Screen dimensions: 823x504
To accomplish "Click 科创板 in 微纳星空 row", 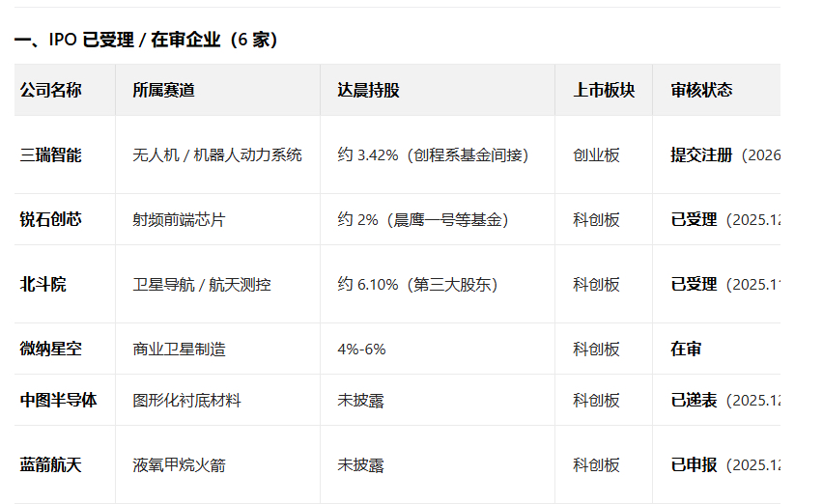I will click(597, 349).
